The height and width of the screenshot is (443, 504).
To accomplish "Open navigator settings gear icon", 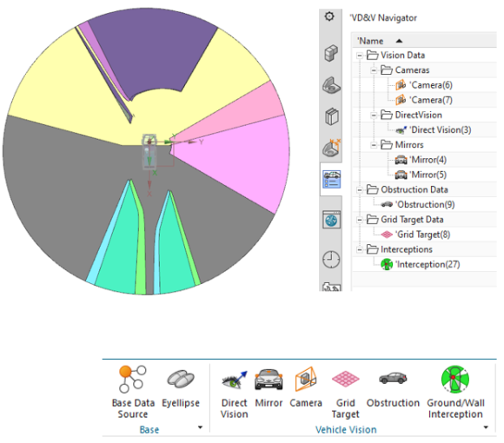I will (x=329, y=17).
